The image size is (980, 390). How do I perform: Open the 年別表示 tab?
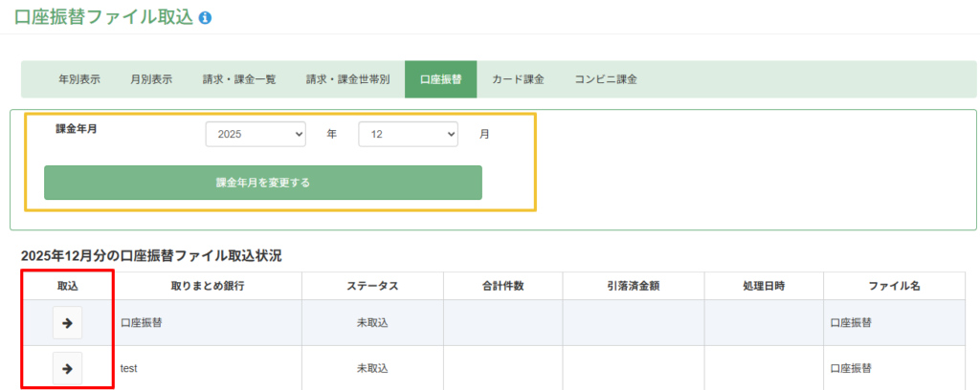[79, 79]
